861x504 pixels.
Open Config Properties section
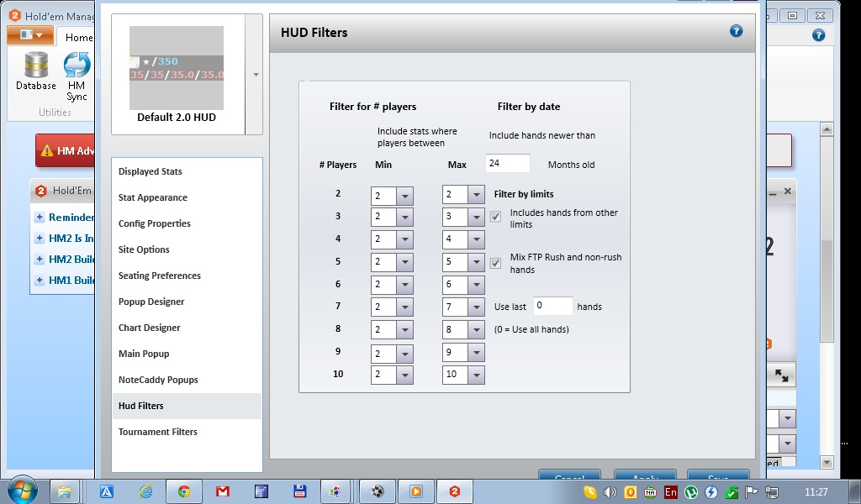[x=187, y=223]
